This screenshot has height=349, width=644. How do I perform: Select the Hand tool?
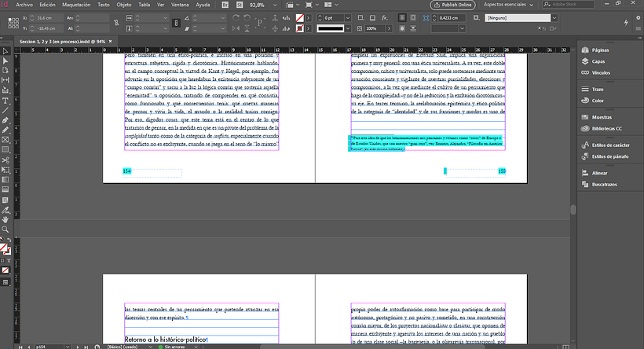click(x=5, y=220)
